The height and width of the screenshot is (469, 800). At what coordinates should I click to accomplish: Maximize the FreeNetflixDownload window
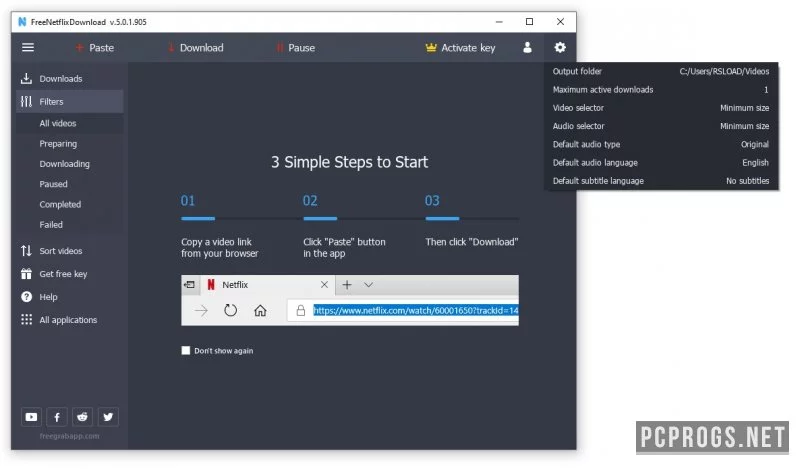pyautogui.click(x=530, y=22)
